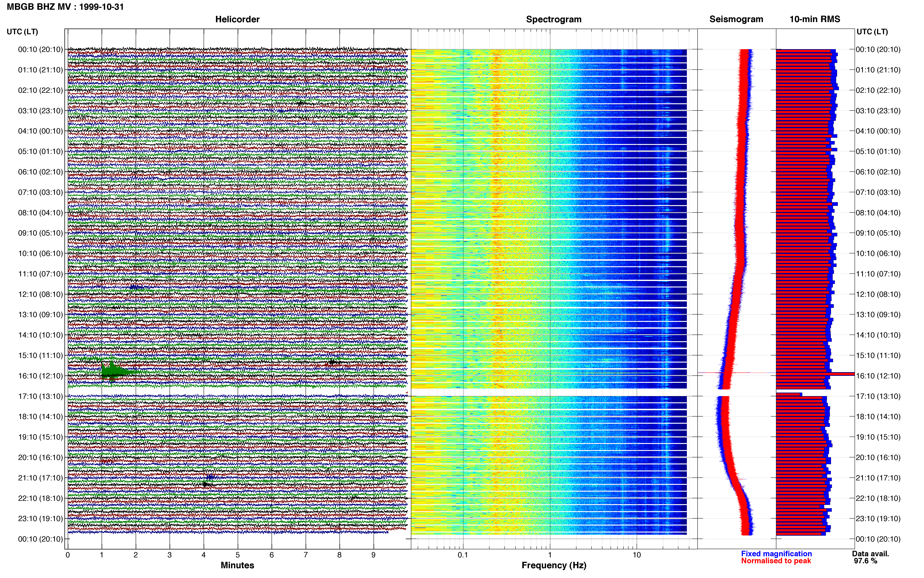924x578 pixels.
Task: Click right-side time label 23:10 (19:10)
Action: coord(878,519)
